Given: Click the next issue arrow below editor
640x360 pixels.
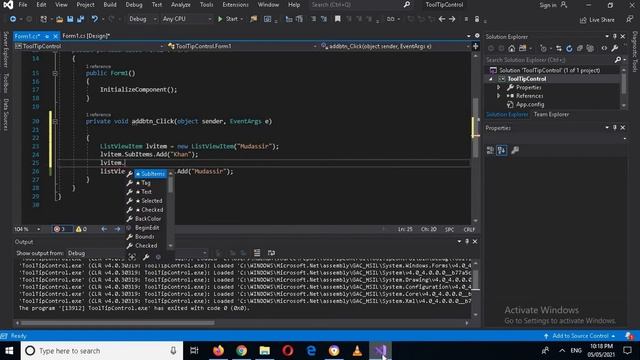Looking at the screenshot, I should (117, 229).
